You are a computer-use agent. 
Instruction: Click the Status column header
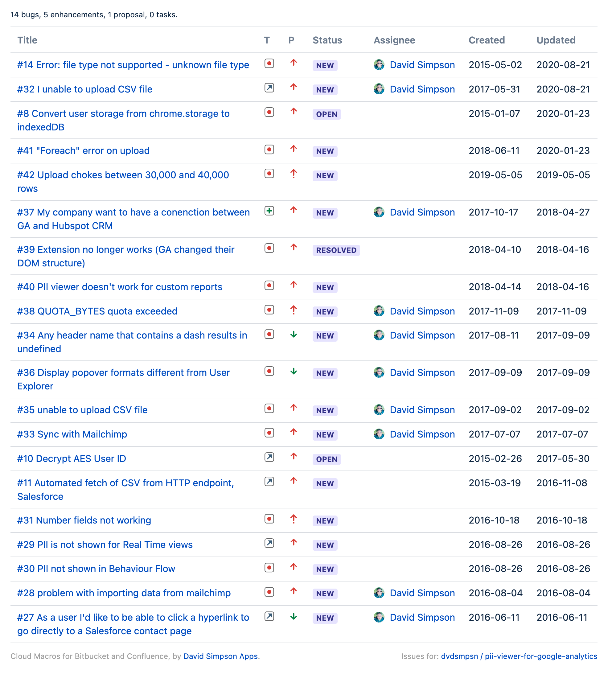(x=327, y=40)
